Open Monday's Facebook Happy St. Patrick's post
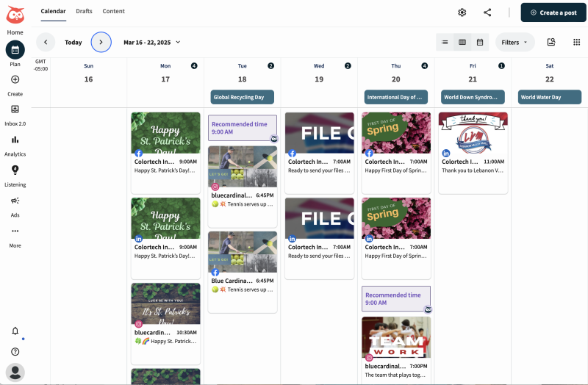588x385 pixels. (x=165, y=153)
